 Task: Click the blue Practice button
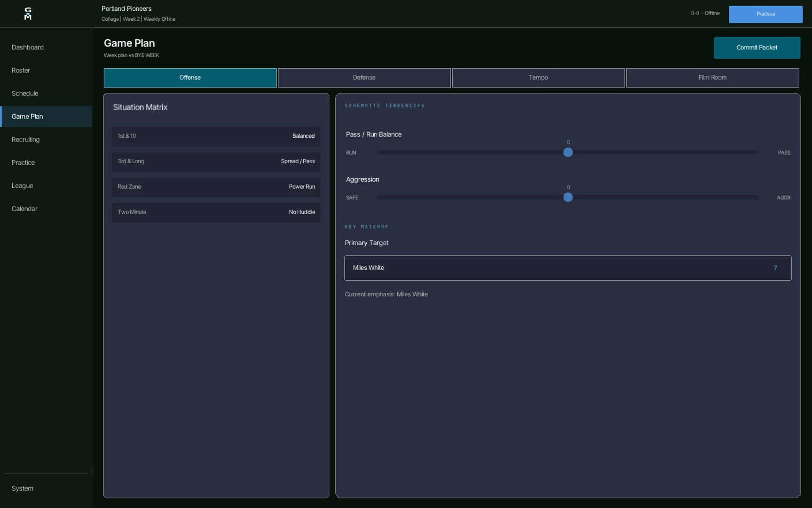[765, 14]
